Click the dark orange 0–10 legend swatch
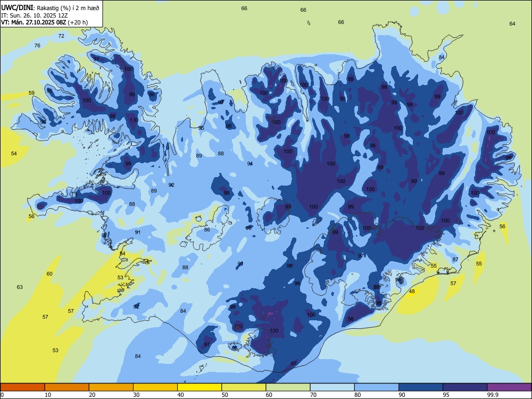This screenshot has width=532, height=399. pyautogui.click(x=22, y=387)
